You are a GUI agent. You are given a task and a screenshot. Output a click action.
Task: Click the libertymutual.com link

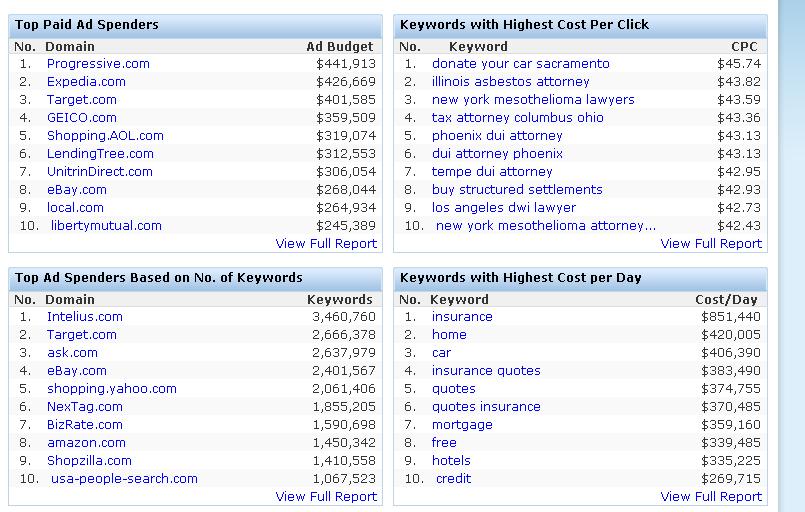pos(106,225)
